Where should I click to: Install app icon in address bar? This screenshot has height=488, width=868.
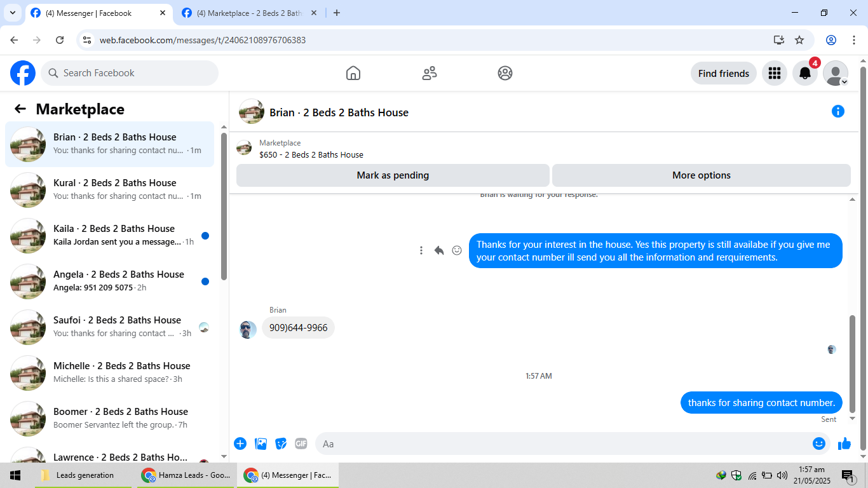tap(779, 40)
